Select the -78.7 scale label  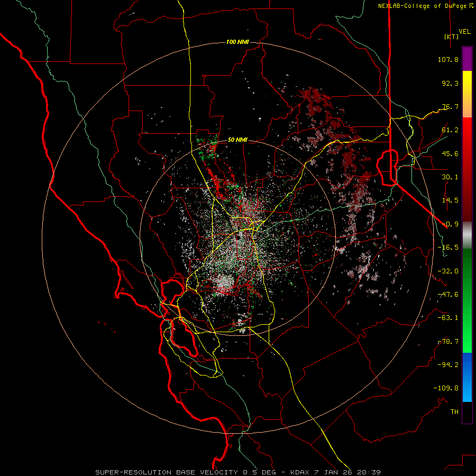448,342
